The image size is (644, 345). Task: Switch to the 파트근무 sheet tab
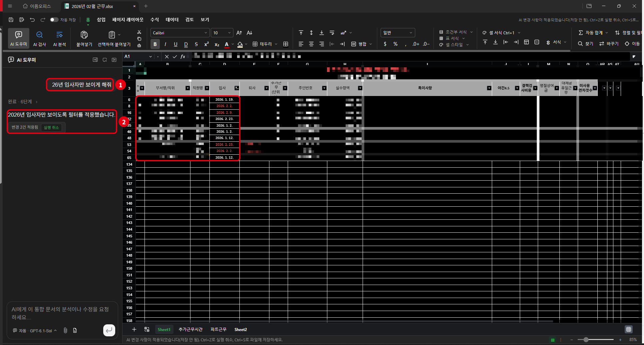pyautogui.click(x=218, y=329)
